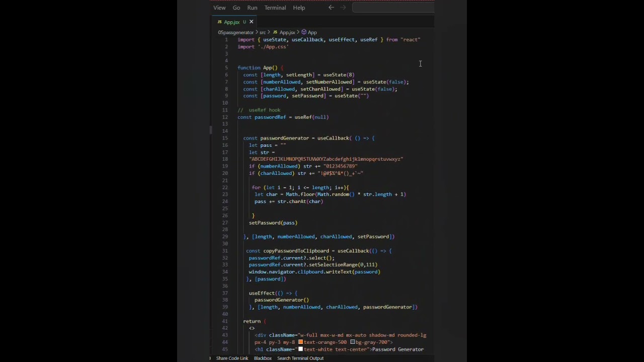
Task: Click Math.floor on line 23
Action: pos(300,195)
